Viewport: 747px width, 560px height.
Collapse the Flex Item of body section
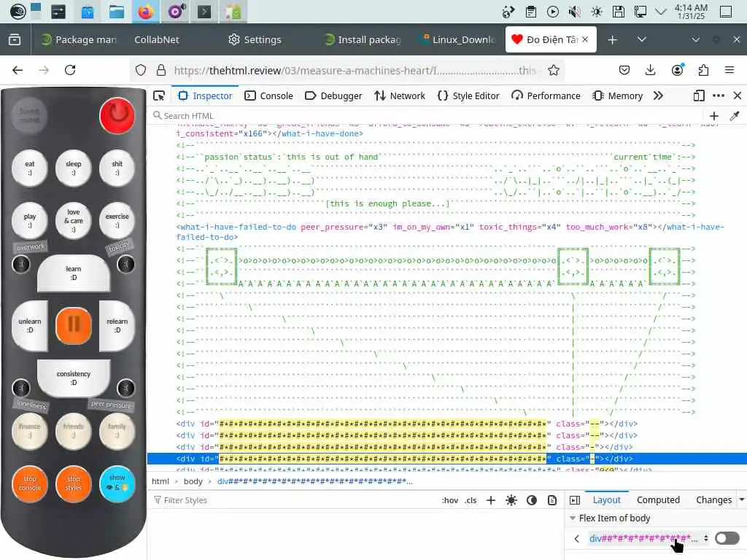coord(573,518)
